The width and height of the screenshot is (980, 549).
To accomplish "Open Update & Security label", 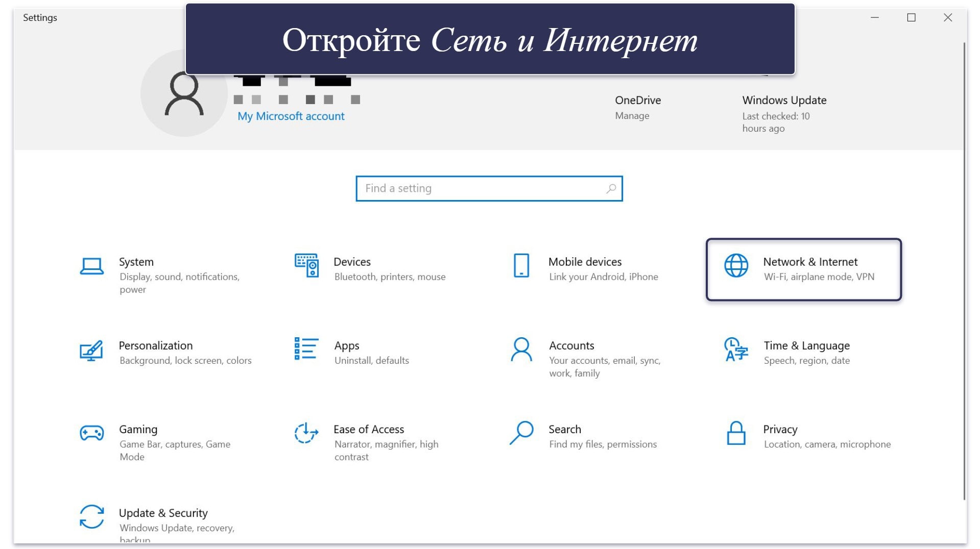I will (163, 513).
